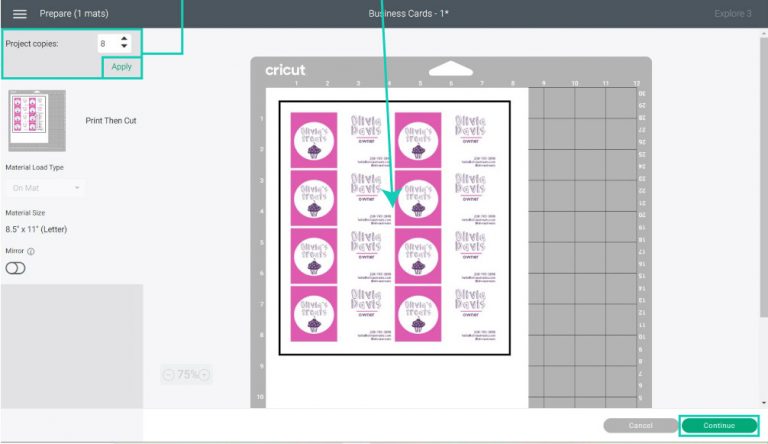Click the 75% zoom level text
The width and height of the screenshot is (768, 444).
pos(187,375)
